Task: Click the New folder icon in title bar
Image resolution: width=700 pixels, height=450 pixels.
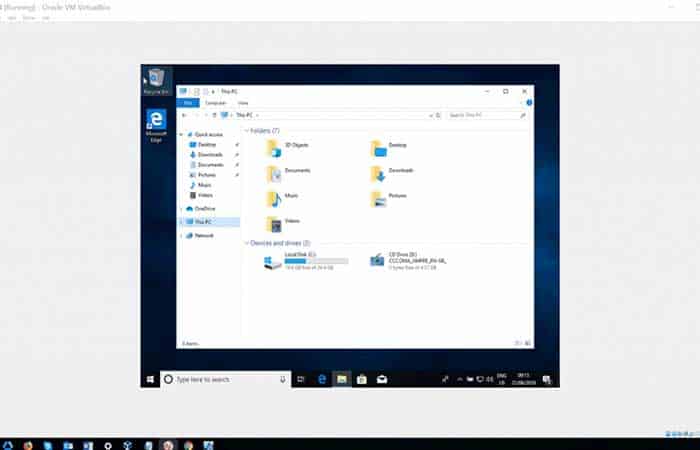Action: click(205, 92)
